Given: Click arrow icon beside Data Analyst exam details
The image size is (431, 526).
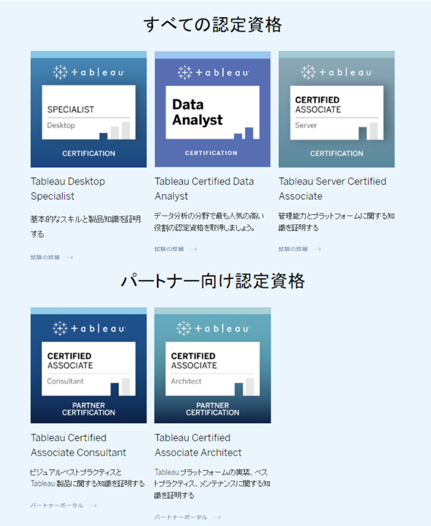Looking at the screenshot, I should pyautogui.click(x=193, y=249).
